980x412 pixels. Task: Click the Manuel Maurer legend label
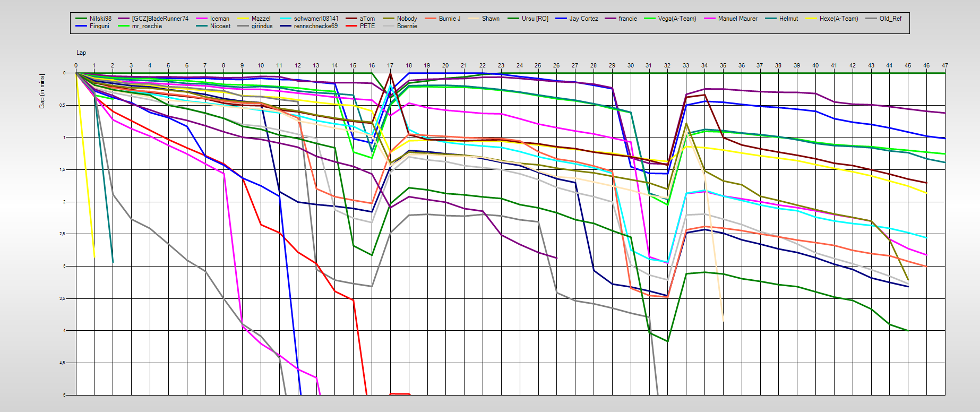737,19
